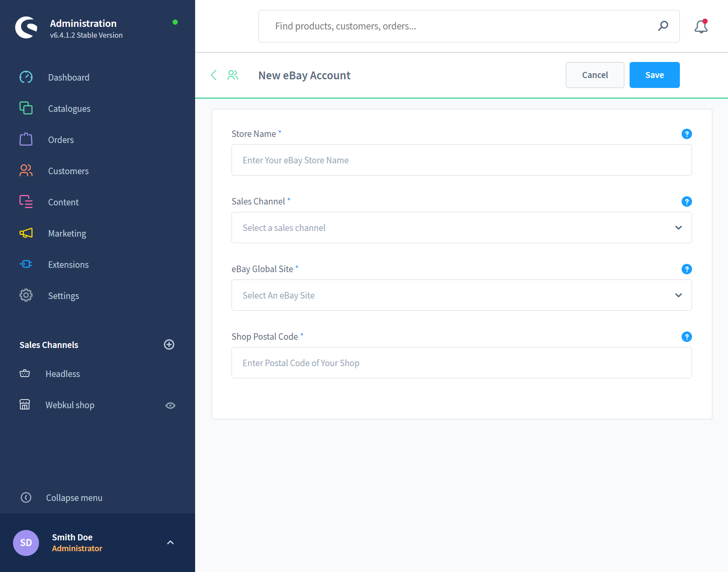Click the Sales Channels section heading
Screen dimensions: 728x572
49,345
